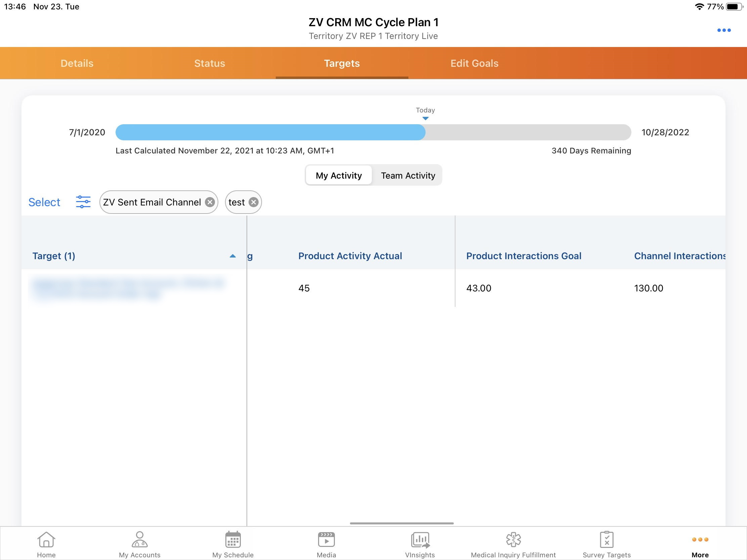Viewport: 747px width, 560px height.
Task: Switch to the Details tab
Action: pos(77,63)
